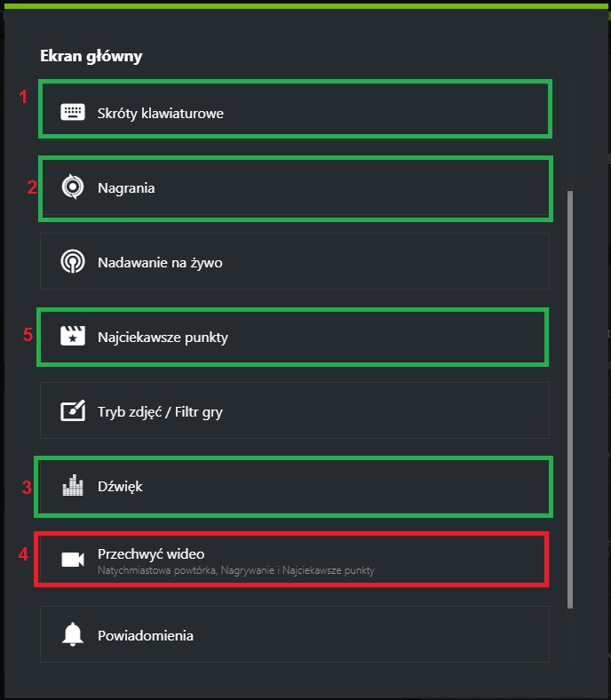
Task: Click the notifications bell icon
Action: click(72, 635)
